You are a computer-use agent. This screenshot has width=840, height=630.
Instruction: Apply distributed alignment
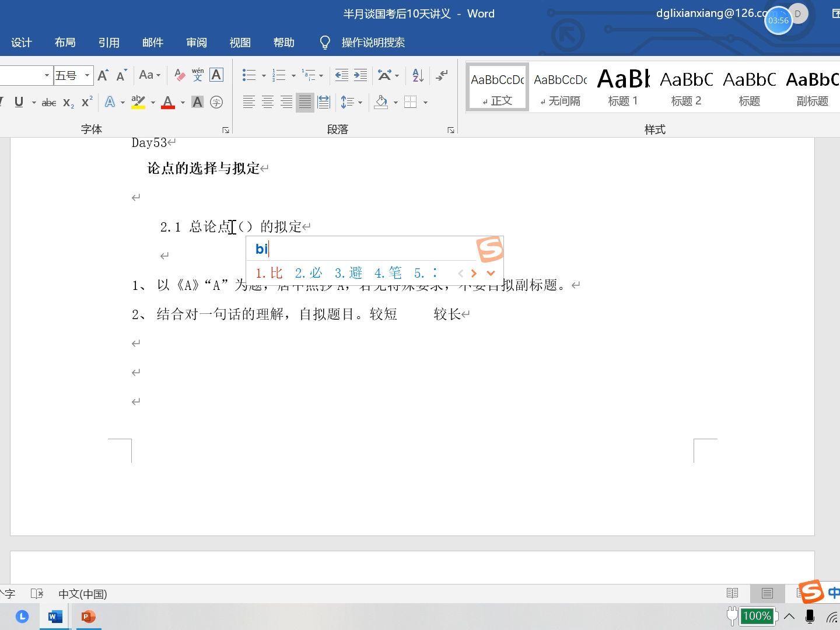(324, 102)
